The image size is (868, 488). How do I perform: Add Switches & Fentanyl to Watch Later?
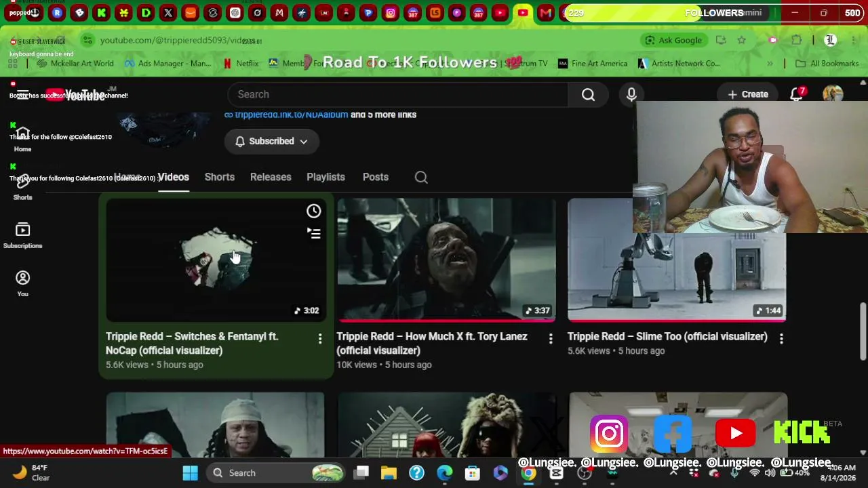point(313,211)
